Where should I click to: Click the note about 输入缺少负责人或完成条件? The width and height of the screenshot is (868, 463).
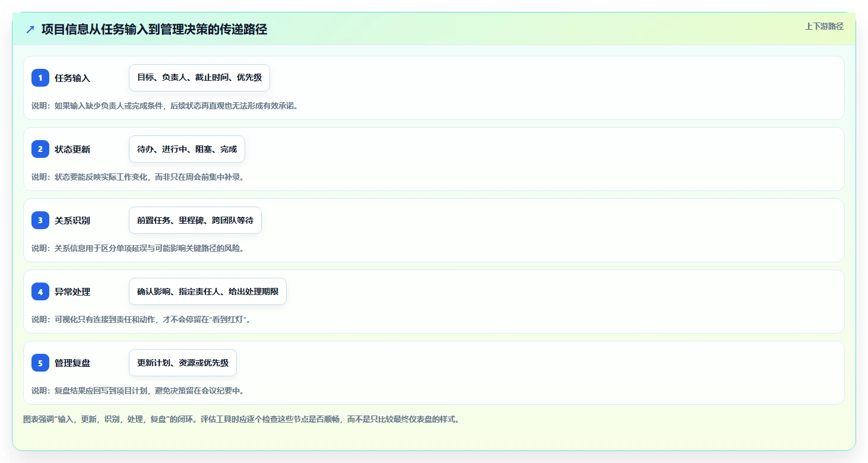click(164, 106)
